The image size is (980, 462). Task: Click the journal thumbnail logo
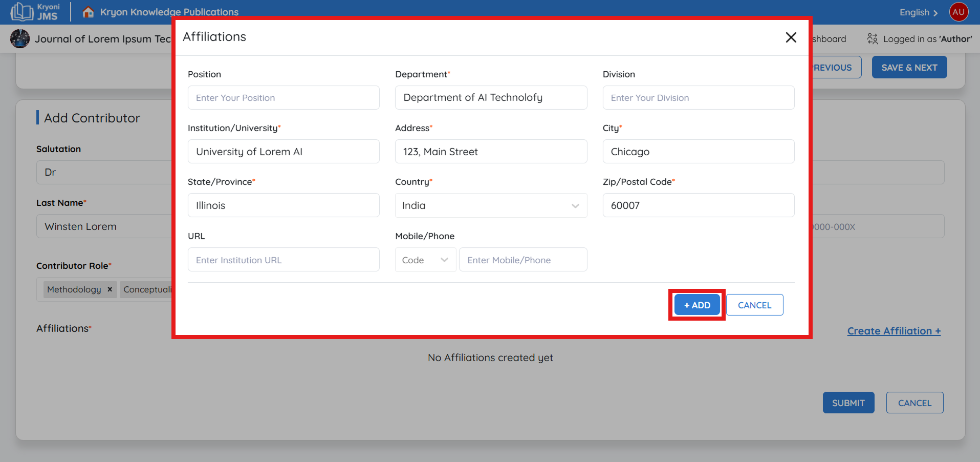(x=20, y=39)
